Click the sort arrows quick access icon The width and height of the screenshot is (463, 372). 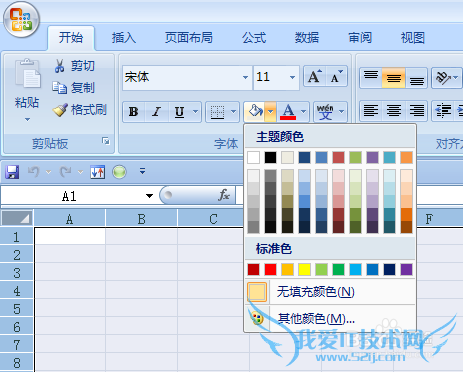[98, 172]
